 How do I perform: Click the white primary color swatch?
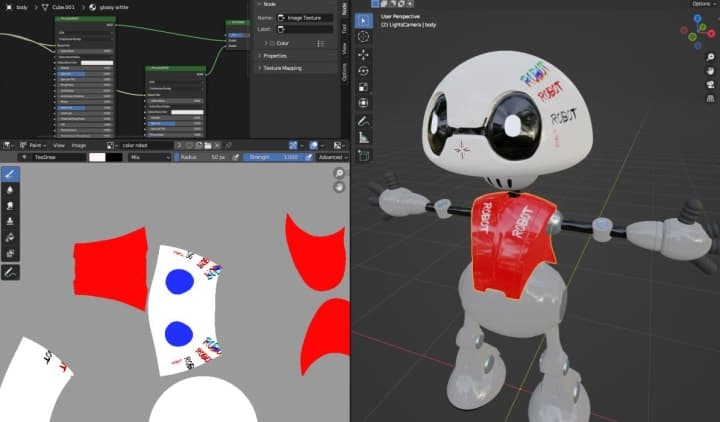(x=97, y=157)
